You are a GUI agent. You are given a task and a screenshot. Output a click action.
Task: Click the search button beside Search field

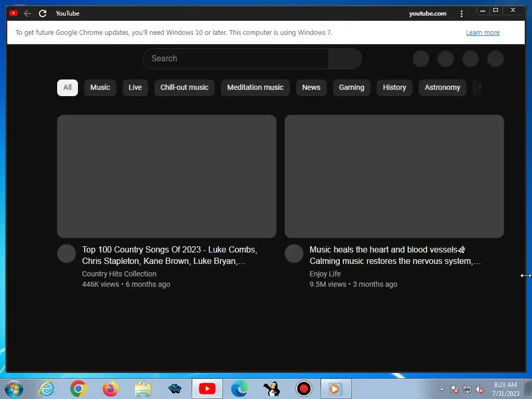coord(345,59)
